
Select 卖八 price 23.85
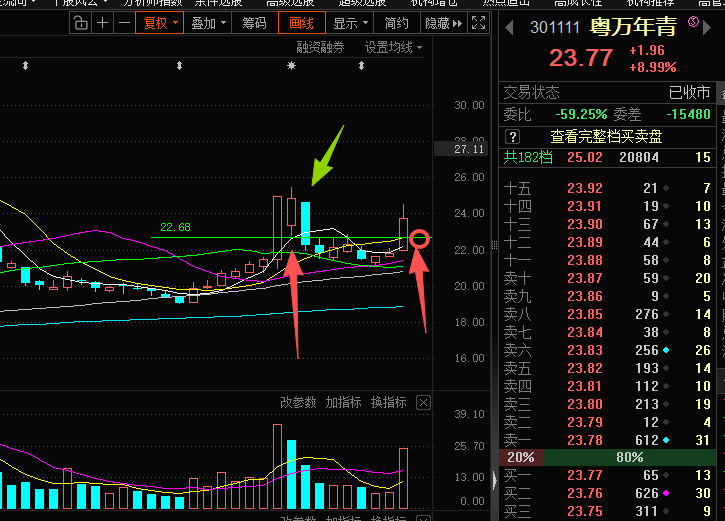pyautogui.click(x=585, y=315)
